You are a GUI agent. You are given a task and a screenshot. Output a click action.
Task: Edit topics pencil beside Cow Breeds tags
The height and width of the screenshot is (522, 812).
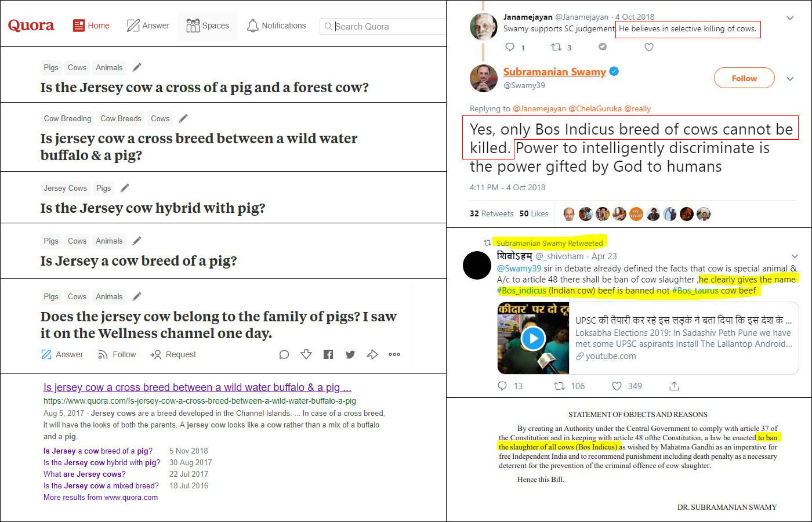[x=183, y=118]
